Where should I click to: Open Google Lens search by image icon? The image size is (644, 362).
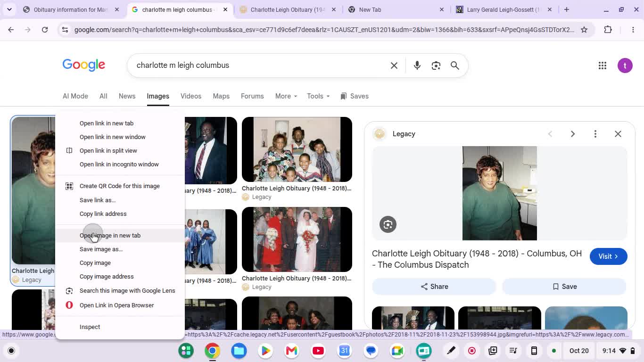pyautogui.click(x=436, y=66)
